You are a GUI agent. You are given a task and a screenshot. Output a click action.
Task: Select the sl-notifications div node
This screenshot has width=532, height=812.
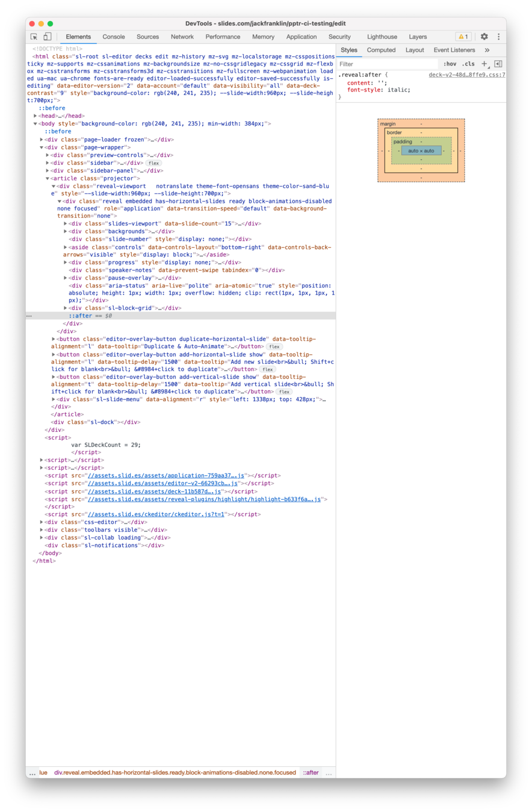pyautogui.click(x=105, y=546)
